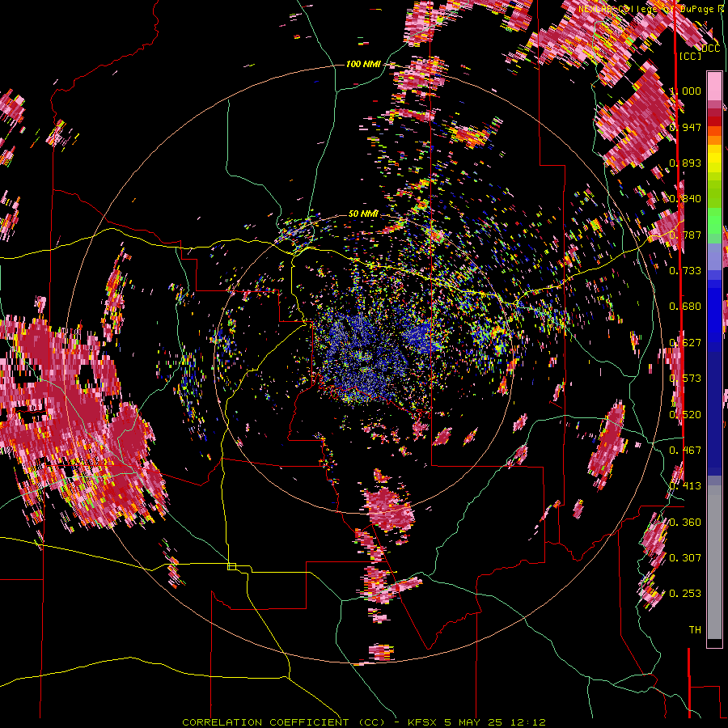
Task: Click the 0.467 scale value
Action: (x=685, y=451)
